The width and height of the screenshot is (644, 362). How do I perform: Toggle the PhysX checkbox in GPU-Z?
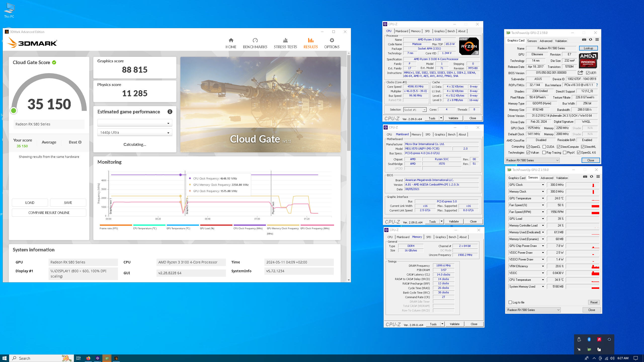pyautogui.click(x=565, y=153)
